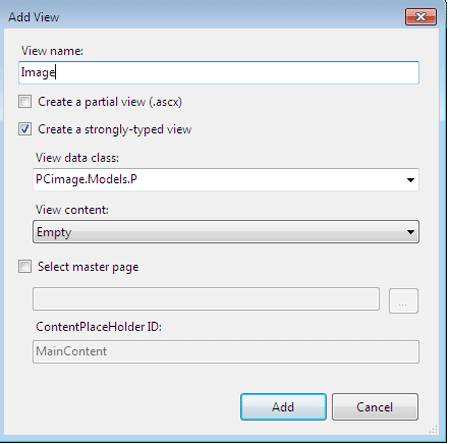Enable the Create a partial view checkbox
Viewport: 450px width, 444px height.
point(25,102)
